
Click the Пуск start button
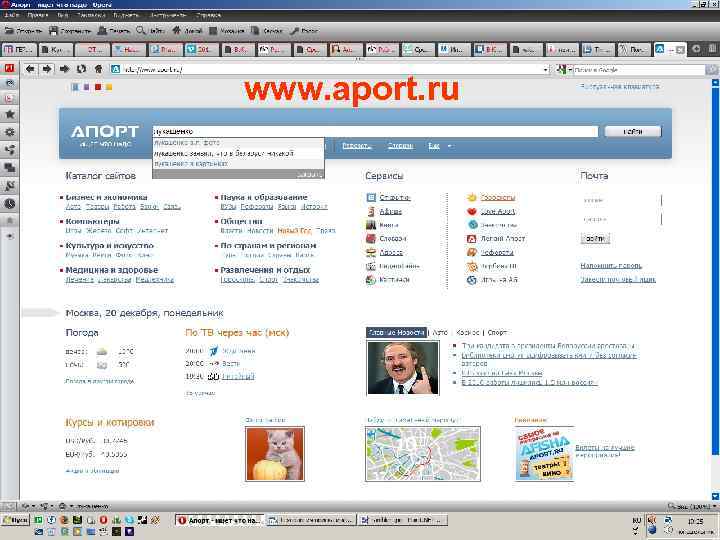15,520
